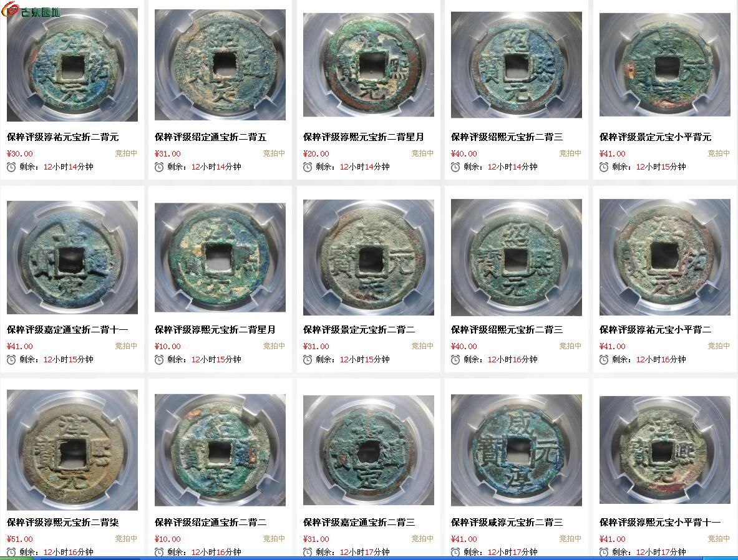Viewport: 738px width, 560px height.
Task: Click 竞拍中 status on 咸淳元宝折二背三 listing
Action: tap(570, 538)
